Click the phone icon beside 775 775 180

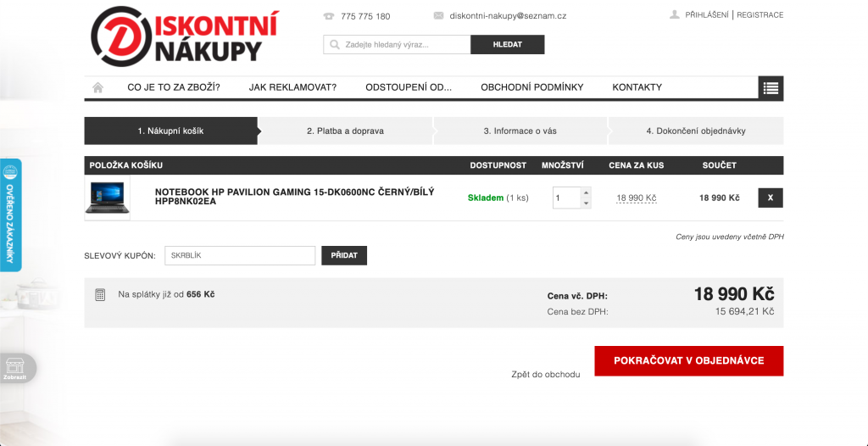tap(329, 16)
